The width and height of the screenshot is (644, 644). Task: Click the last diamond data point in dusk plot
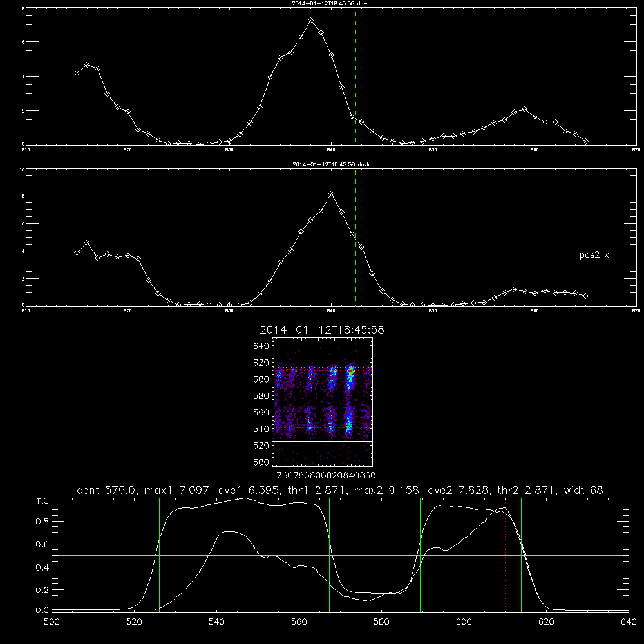pos(586,296)
